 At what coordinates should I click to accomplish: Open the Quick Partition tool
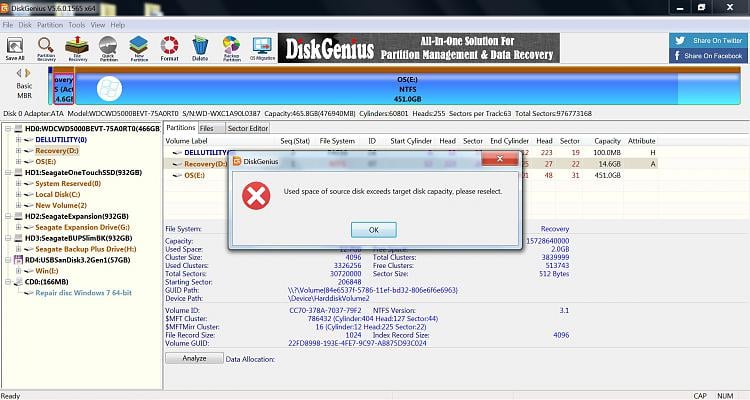tap(109, 49)
